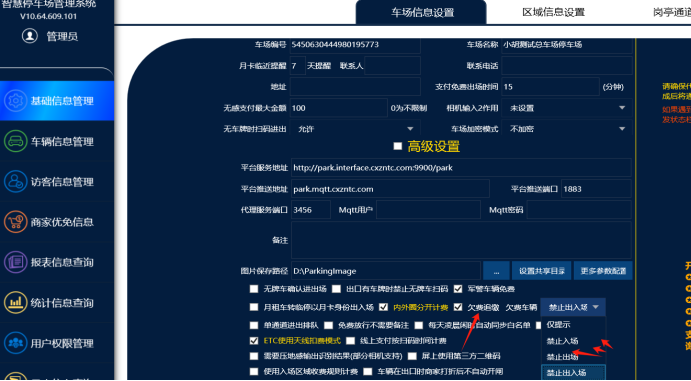The image size is (691, 381).
Task: Click 平台推送地址 field
Action: pyautogui.click(x=390, y=189)
